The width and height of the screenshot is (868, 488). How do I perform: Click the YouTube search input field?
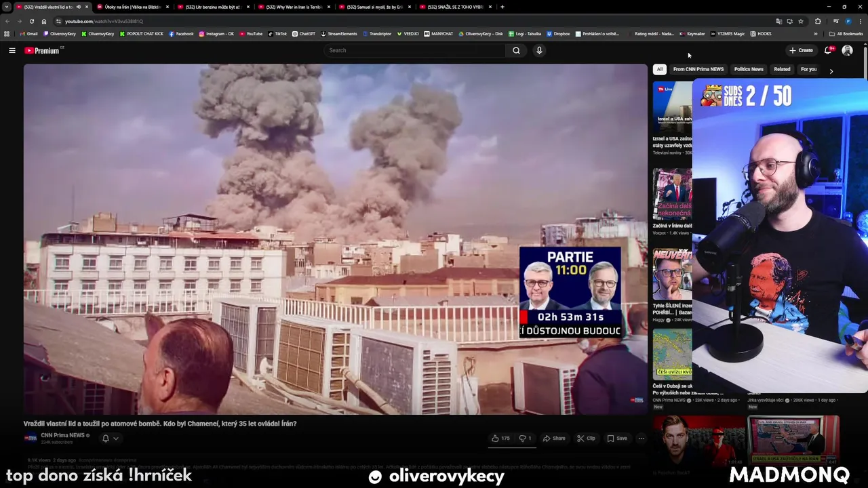[414, 50]
